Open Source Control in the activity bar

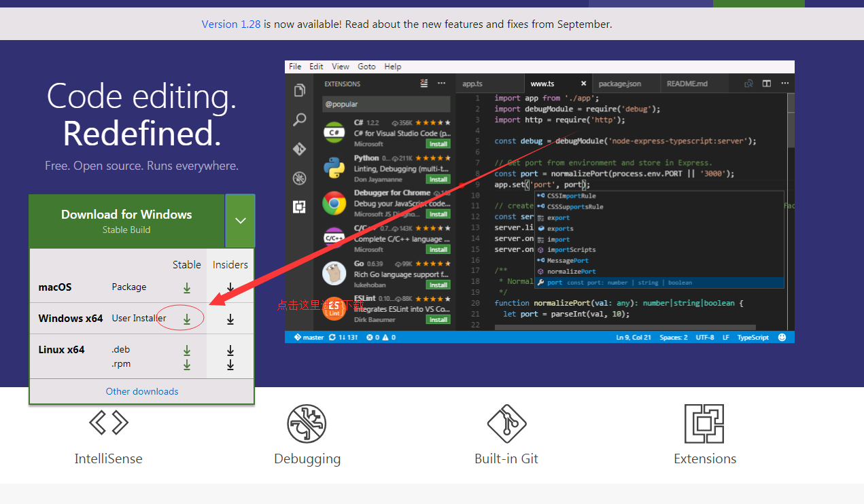point(299,149)
